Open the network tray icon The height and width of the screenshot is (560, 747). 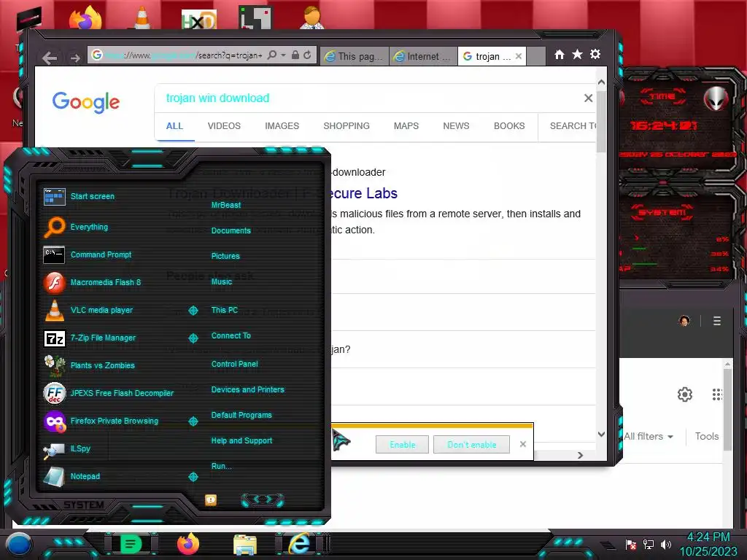[x=649, y=544]
